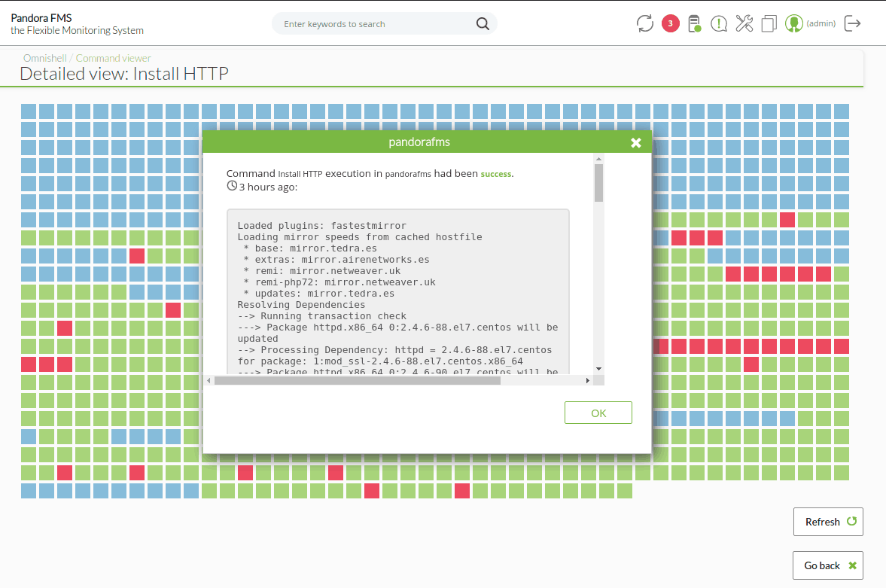This screenshot has width=886, height=588.
Task: Click the '* base: mirror.tedra.es' line
Action: [310, 248]
